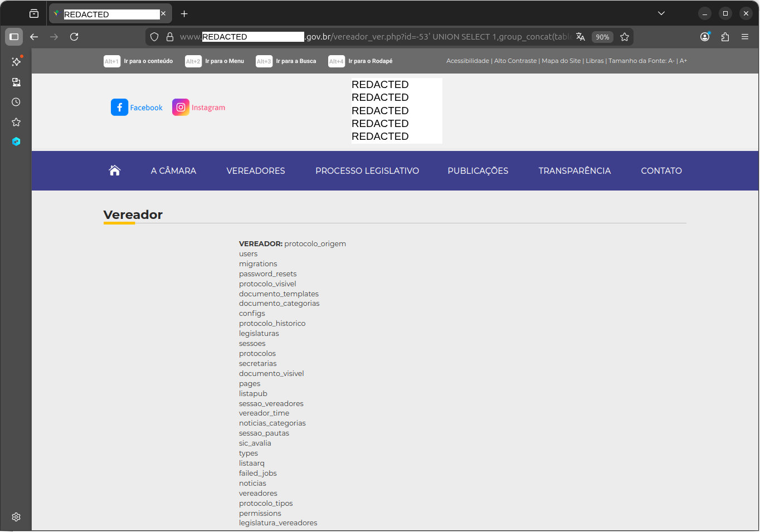Image resolution: width=760 pixels, height=532 pixels.
Task: Enable Alto Contraste mode
Action: pos(515,61)
